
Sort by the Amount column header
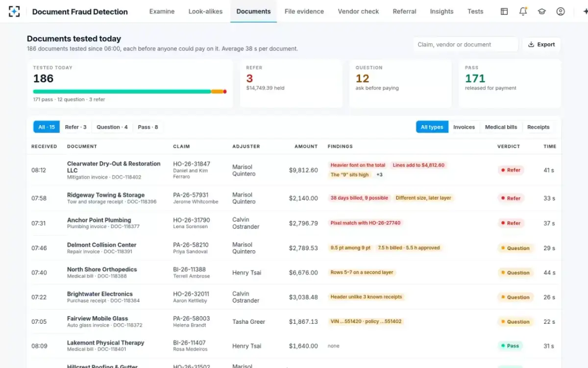click(x=306, y=146)
